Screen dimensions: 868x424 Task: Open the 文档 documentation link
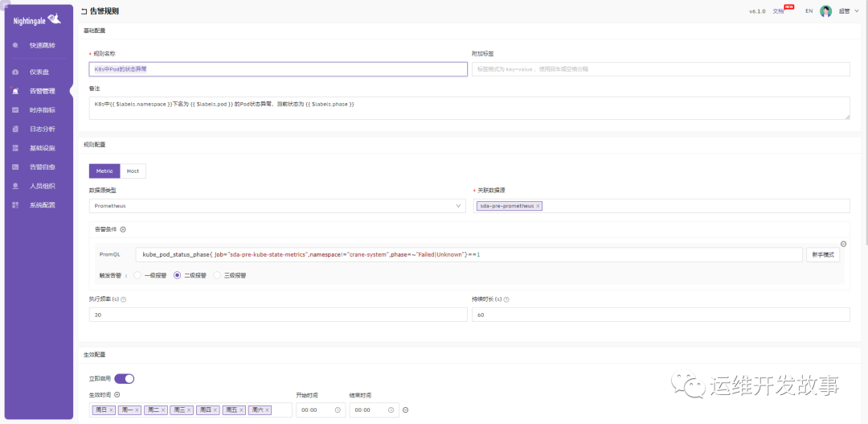778,11
